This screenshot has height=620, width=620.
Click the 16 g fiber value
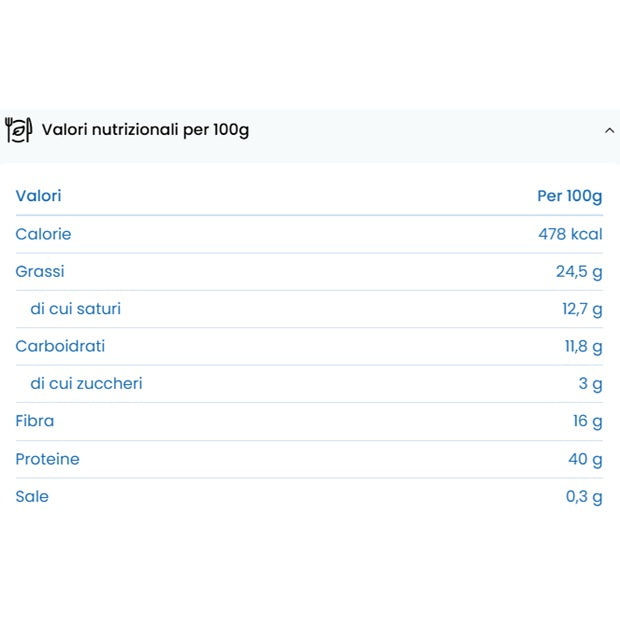[587, 421]
